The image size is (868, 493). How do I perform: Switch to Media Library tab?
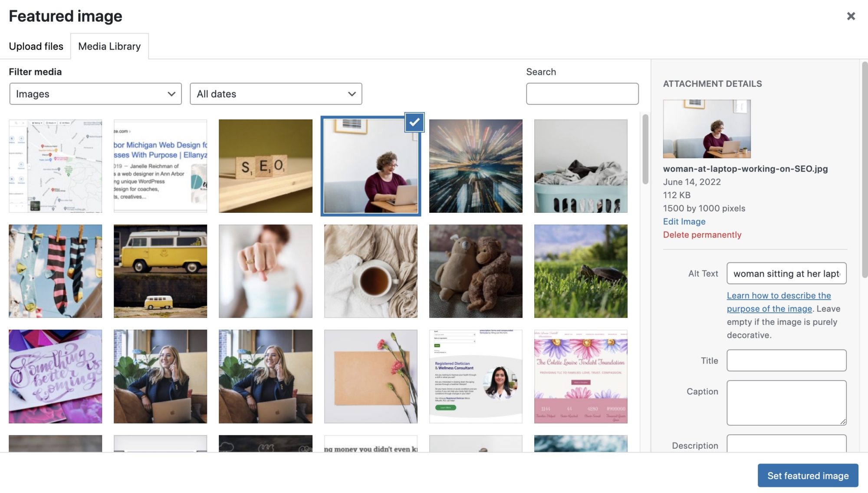pos(109,45)
